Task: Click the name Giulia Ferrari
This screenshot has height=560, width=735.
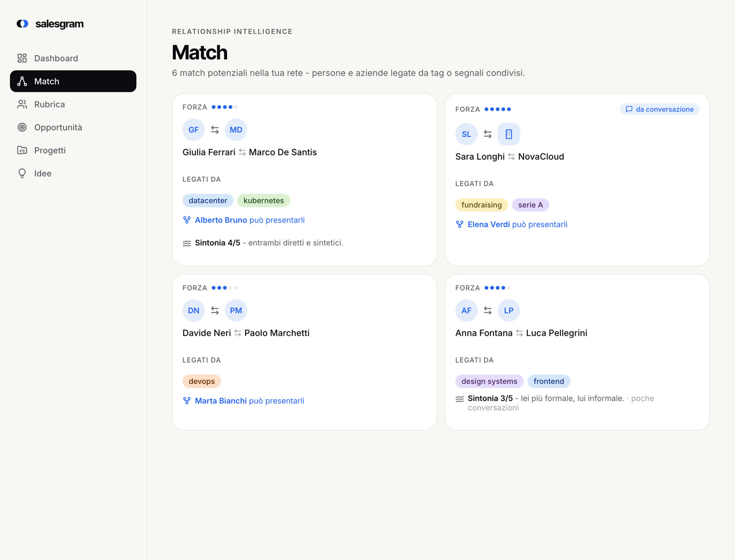Action: click(209, 152)
